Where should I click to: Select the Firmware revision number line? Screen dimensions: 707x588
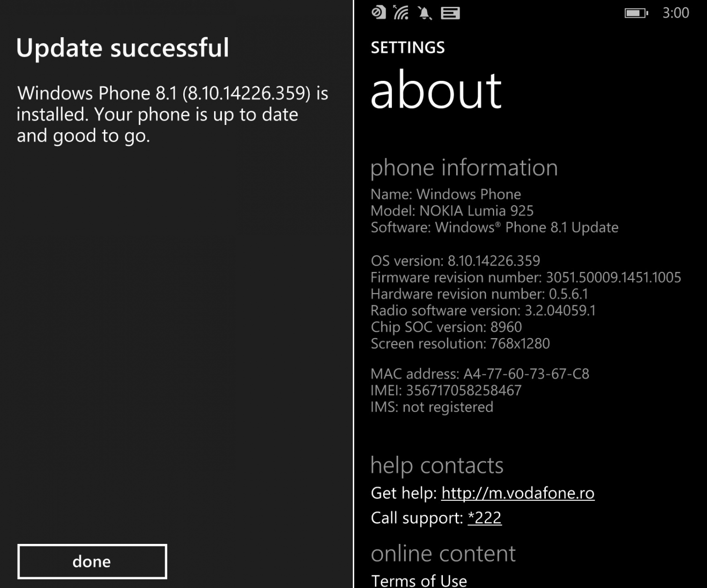(526, 277)
